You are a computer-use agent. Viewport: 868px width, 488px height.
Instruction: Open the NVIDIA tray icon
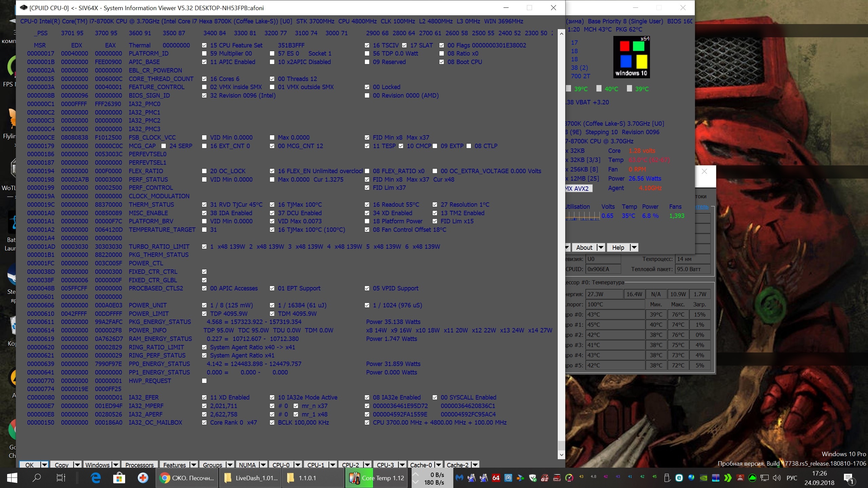tap(704, 478)
